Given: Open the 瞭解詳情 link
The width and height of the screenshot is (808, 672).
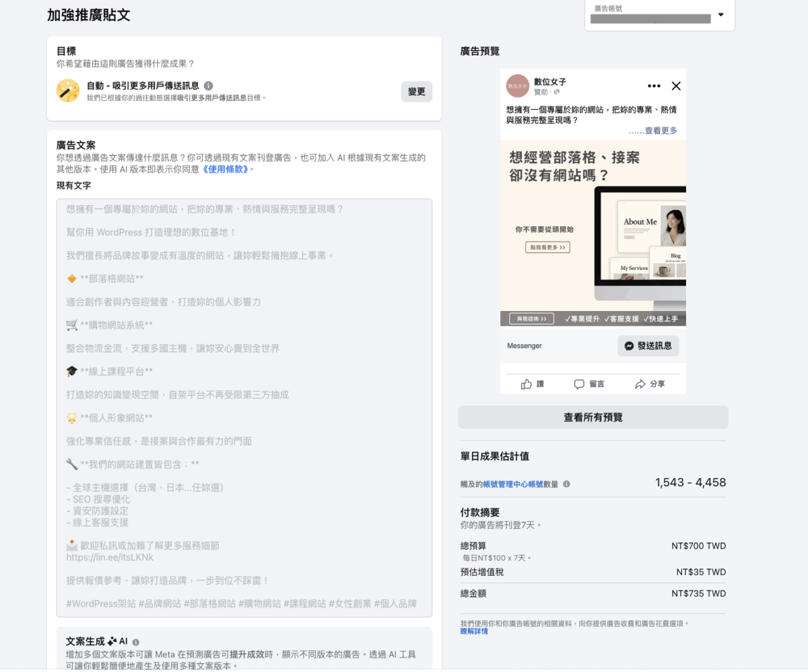Looking at the screenshot, I should (x=474, y=632).
